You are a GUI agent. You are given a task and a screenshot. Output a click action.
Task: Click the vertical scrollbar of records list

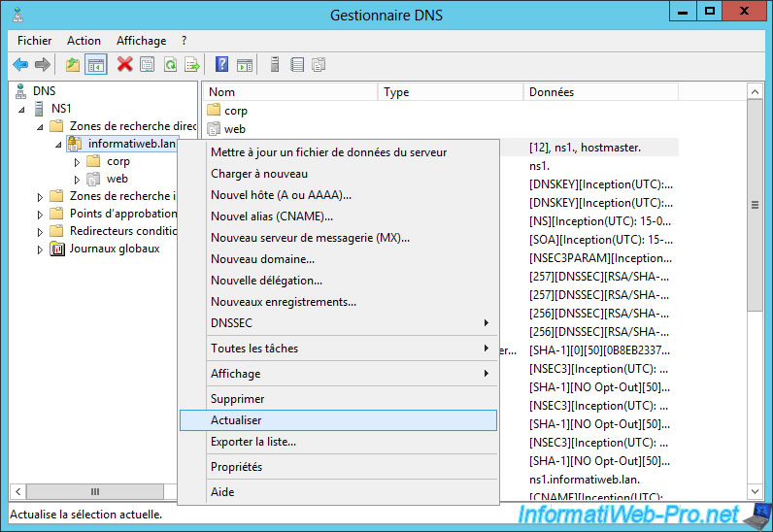coord(754,291)
